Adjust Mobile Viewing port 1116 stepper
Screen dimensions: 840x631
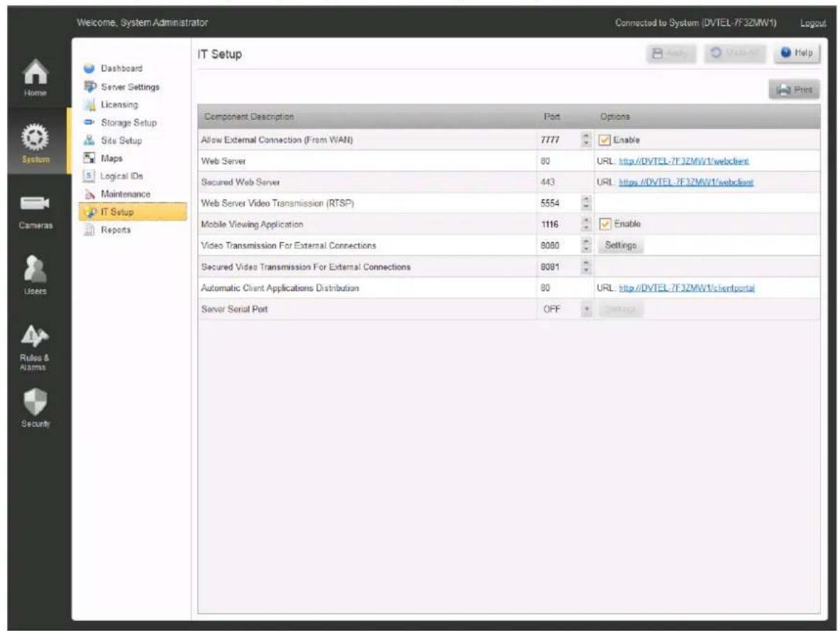(x=586, y=224)
